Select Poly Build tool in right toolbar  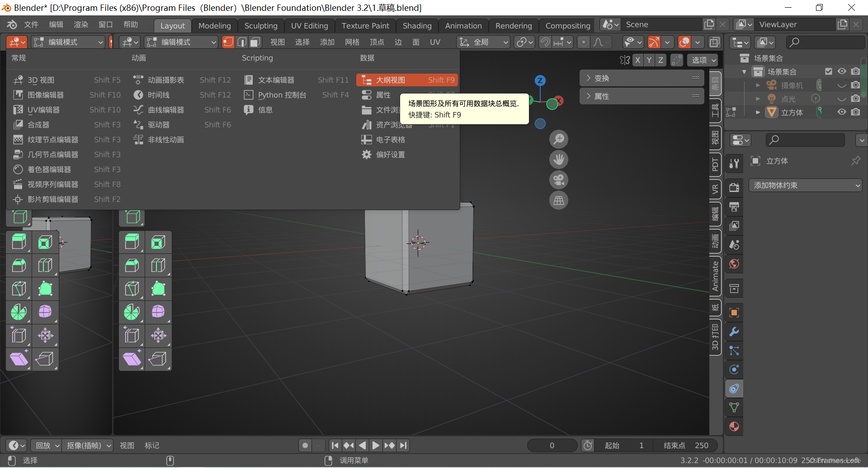pos(158,289)
